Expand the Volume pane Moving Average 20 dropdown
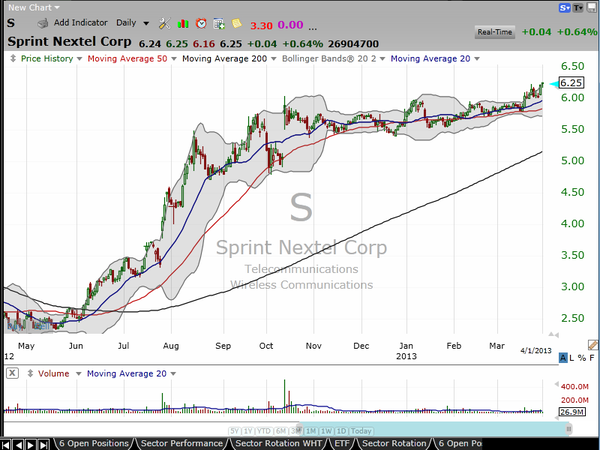Screen dimensions: 600x450 click(173, 374)
